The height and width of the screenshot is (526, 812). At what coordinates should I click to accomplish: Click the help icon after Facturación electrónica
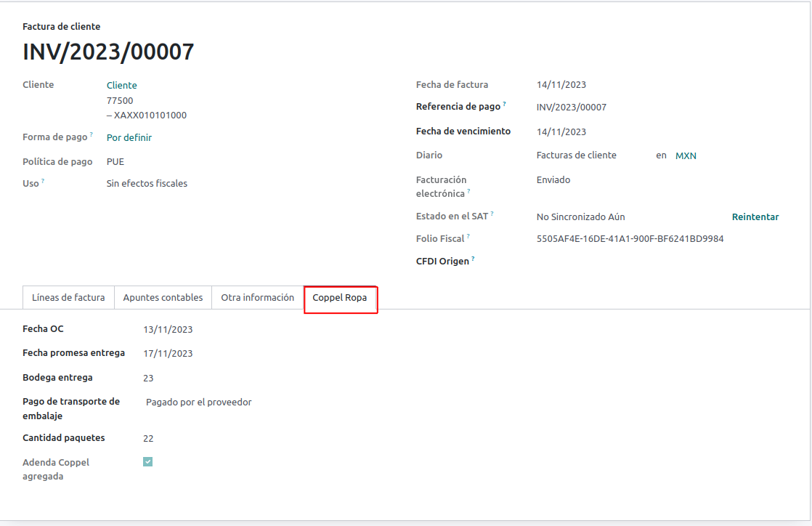pos(468,191)
